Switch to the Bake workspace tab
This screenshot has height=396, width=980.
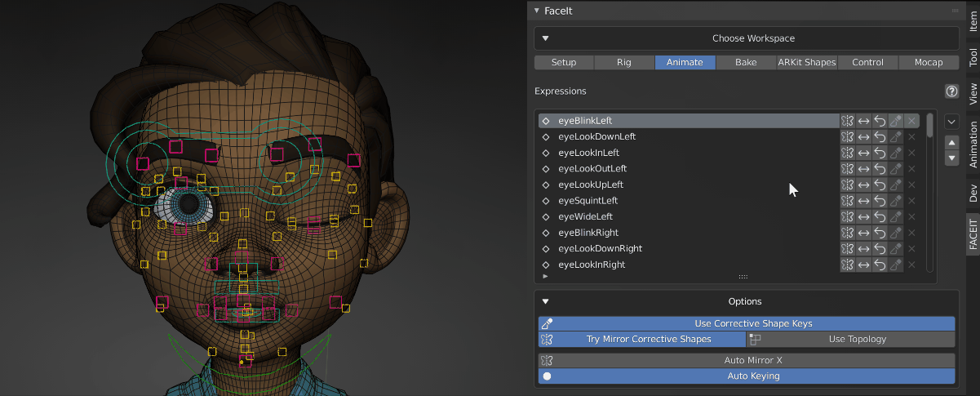point(745,62)
